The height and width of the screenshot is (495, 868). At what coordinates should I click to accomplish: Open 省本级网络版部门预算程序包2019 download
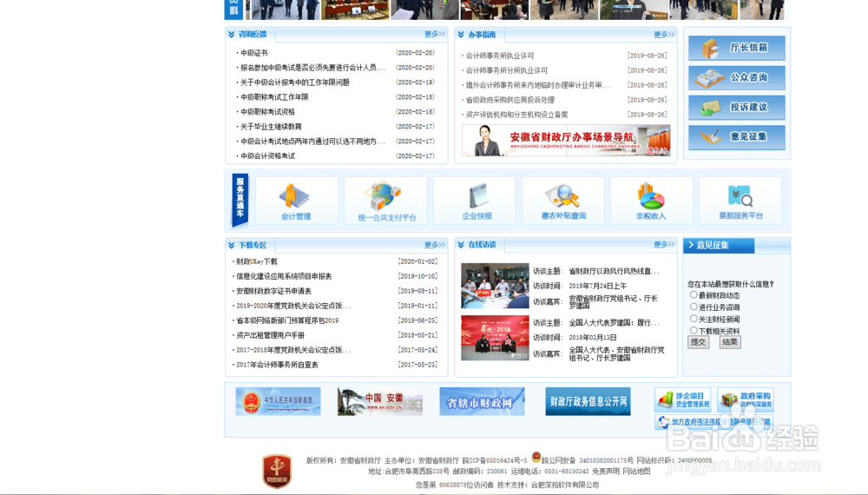287,320
